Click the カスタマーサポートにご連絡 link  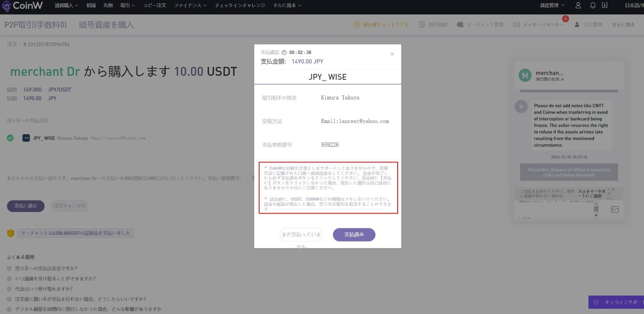pyautogui.click(x=592, y=193)
